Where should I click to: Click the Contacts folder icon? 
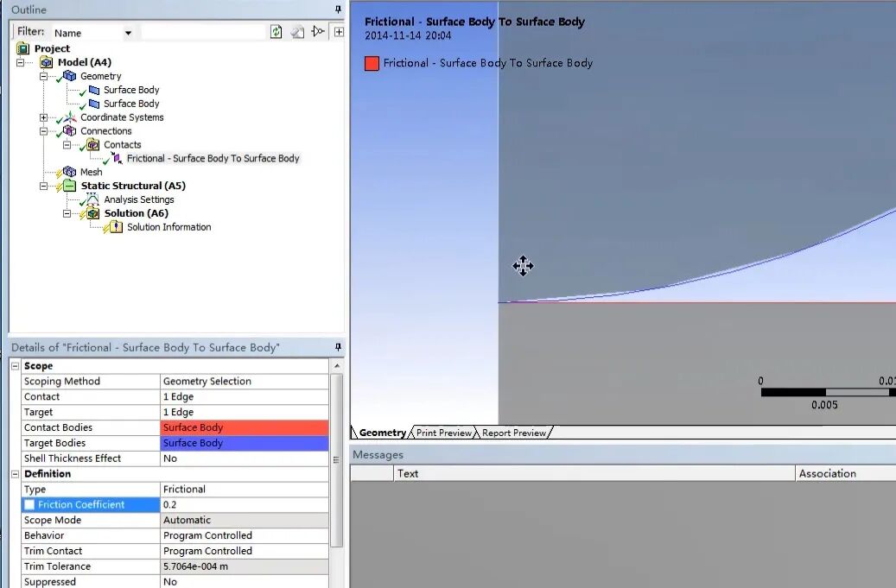[x=93, y=144]
